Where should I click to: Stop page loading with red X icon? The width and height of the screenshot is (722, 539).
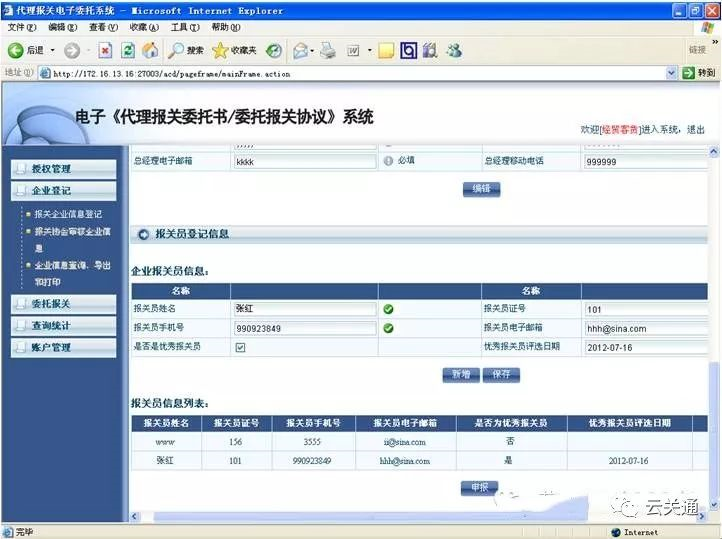click(105, 50)
